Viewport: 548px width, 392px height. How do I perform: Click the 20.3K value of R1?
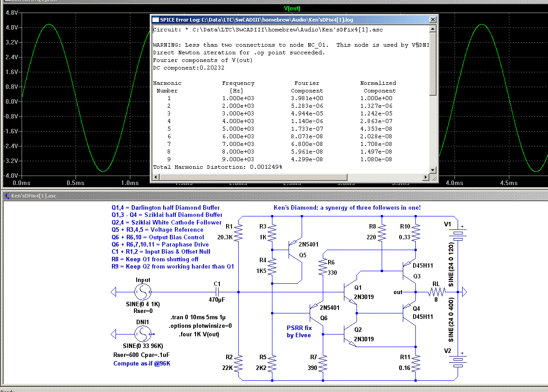coord(224,237)
